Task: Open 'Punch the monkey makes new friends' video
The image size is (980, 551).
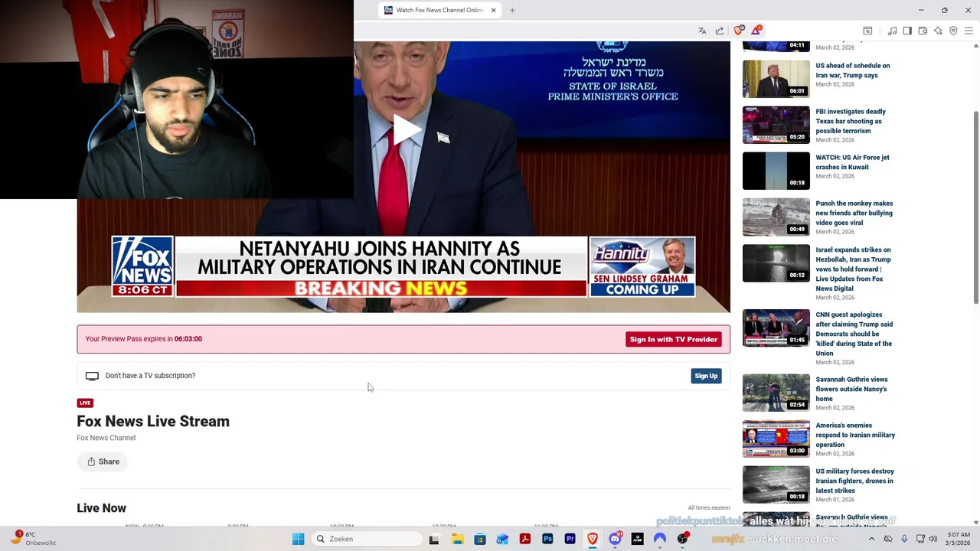Action: tap(854, 213)
